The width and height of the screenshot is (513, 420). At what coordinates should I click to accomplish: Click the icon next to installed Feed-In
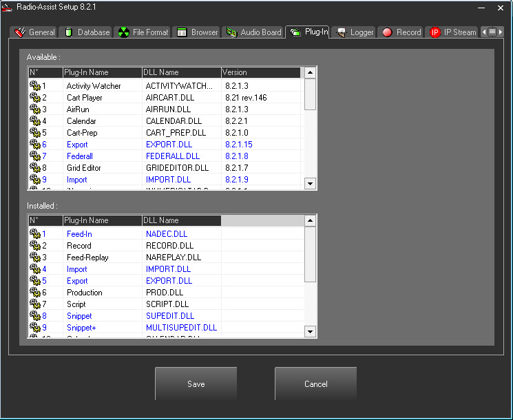(34, 234)
